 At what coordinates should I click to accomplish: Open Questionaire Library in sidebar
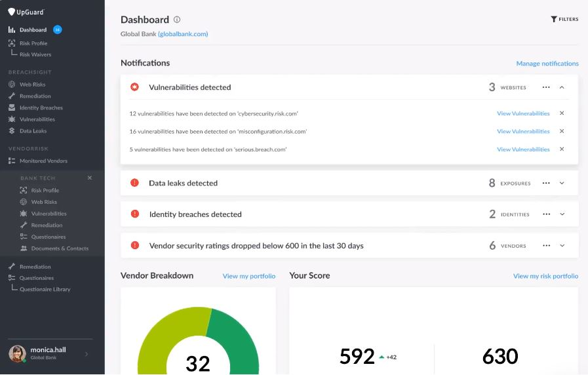(x=45, y=289)
